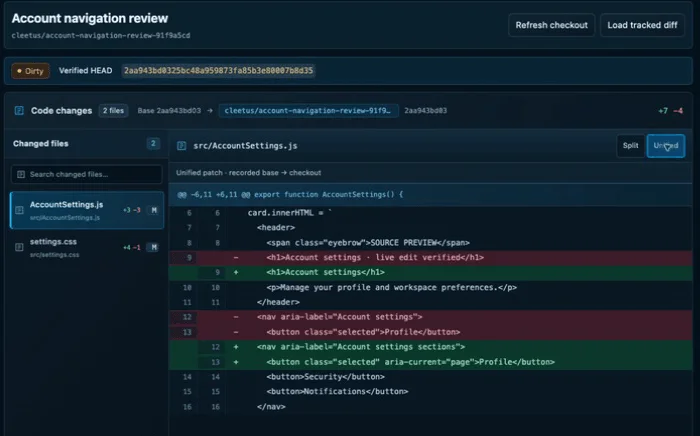Viewport: 700px width, 436px height.
Task: Click the search field icon
Action: coord(21,174)
